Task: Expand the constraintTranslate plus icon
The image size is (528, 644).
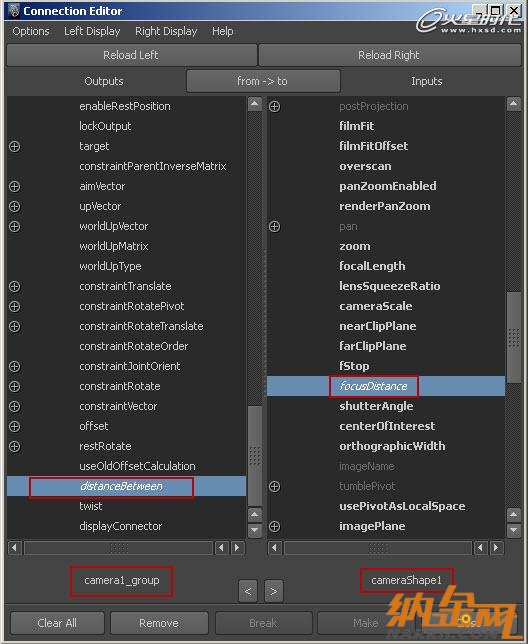Action: (14, 286)
